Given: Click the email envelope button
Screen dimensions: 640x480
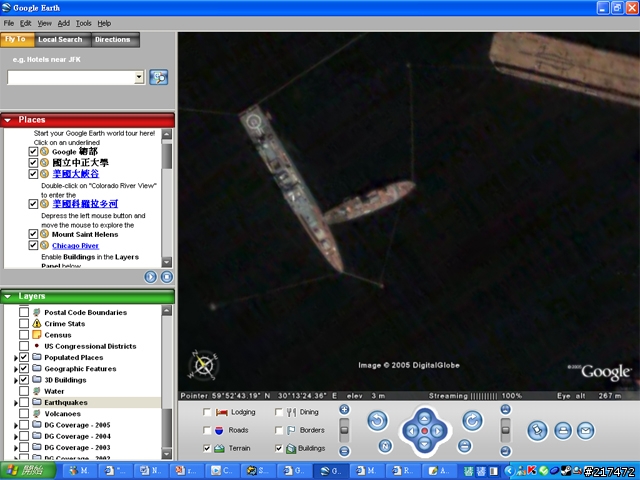Looking at the screenshot, I should point(586,431).
